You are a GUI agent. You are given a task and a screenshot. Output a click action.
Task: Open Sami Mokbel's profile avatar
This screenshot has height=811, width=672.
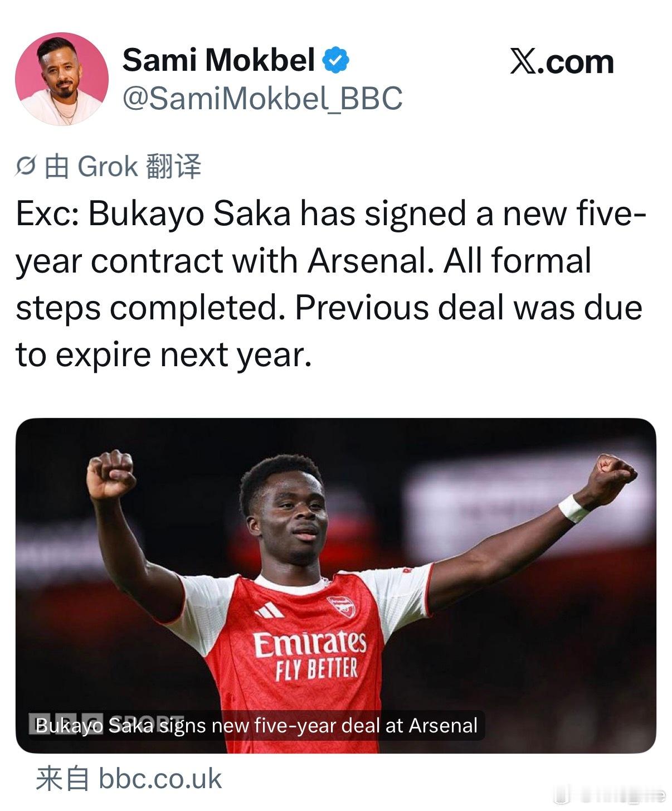(61, 79)
